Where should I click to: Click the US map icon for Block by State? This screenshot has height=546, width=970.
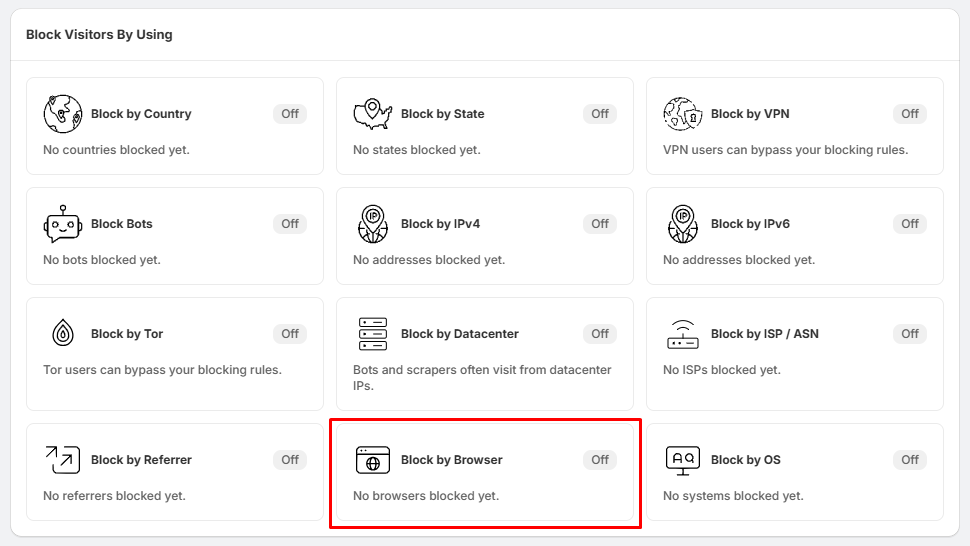[372, 114]
